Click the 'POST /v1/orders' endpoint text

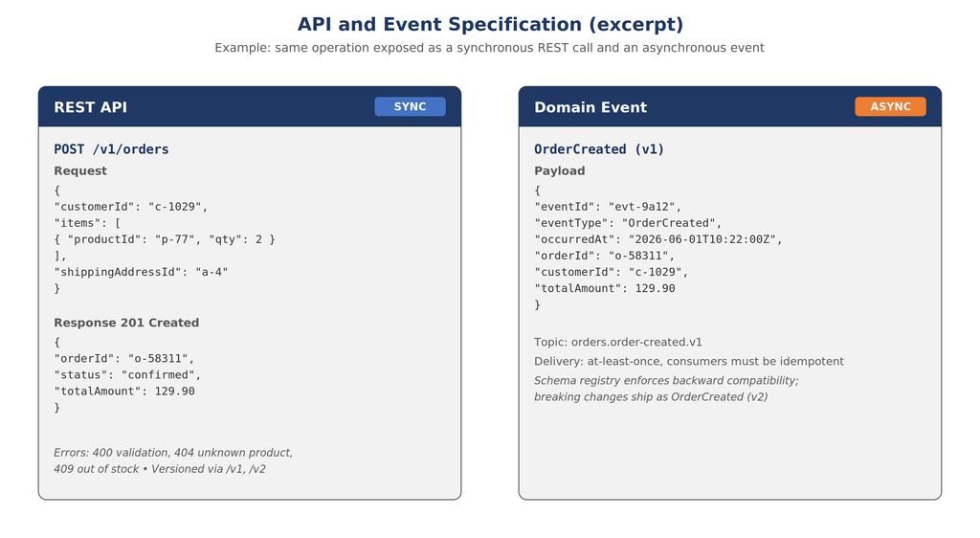pos(111,149)
